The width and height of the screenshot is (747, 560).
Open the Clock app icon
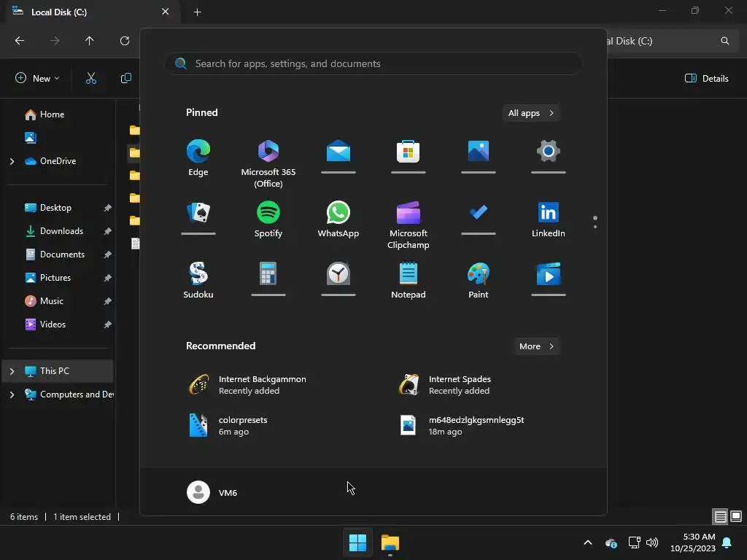[x=338, y=274]
